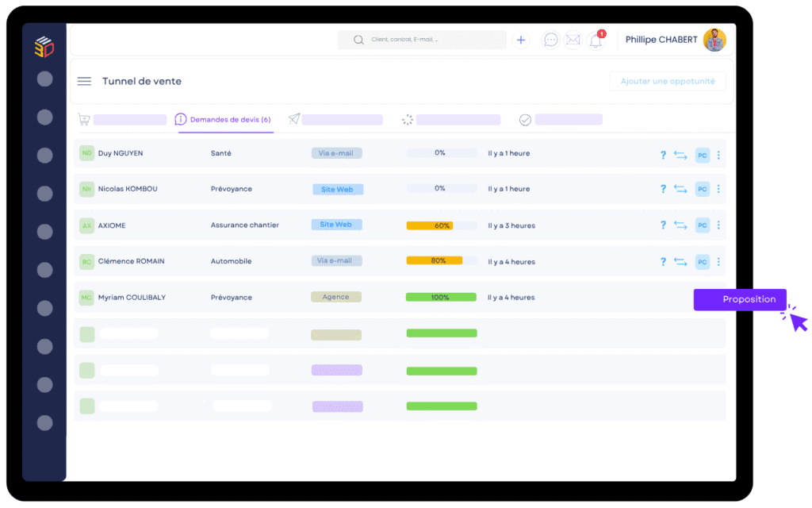Viewport: 812px width, 508px height.
Task: Open the chat messages icon
Action: [550, 40]
